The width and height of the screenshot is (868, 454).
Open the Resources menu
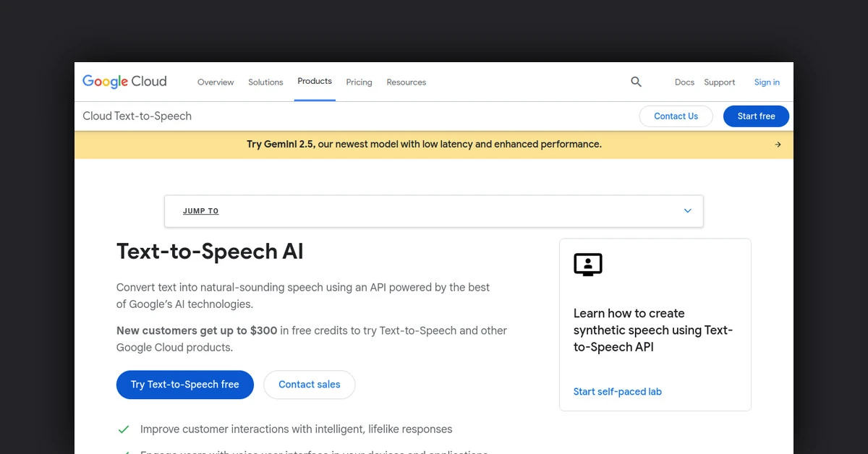[406, 82]
